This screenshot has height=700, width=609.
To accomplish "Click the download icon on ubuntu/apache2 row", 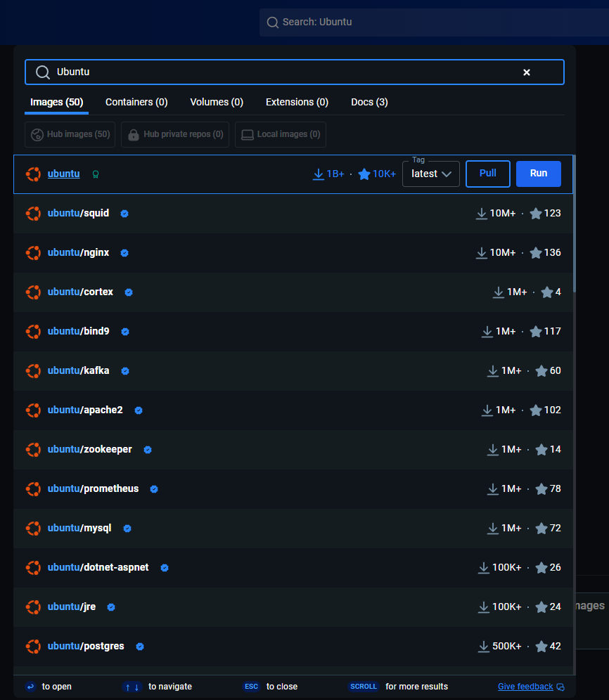I will [x=487, y=410].
